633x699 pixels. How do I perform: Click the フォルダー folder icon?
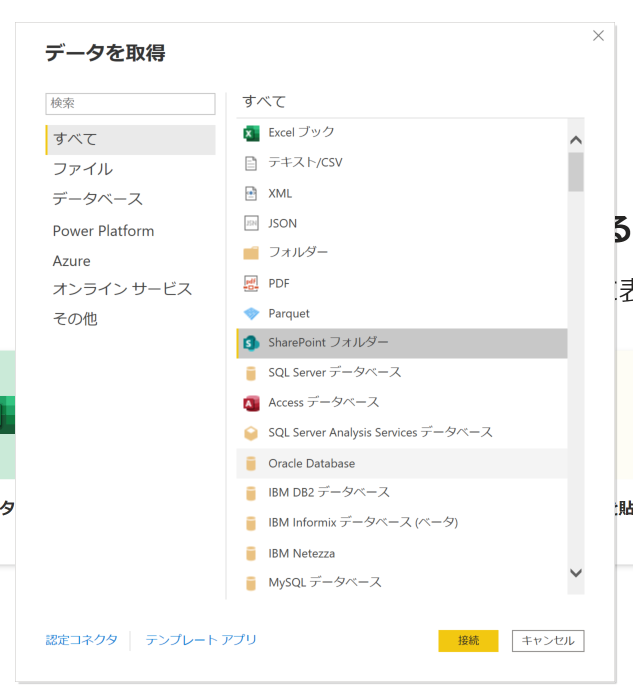(251, 253)
